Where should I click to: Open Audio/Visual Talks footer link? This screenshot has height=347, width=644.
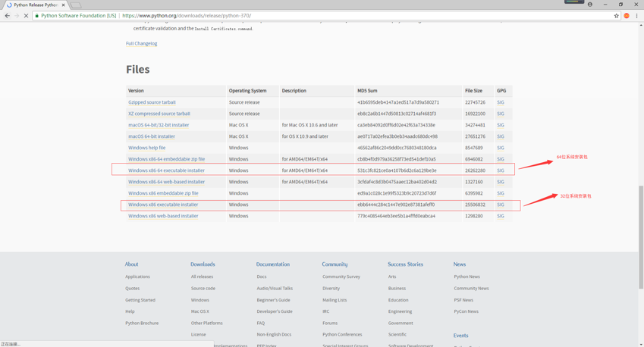tap(275, 289)
